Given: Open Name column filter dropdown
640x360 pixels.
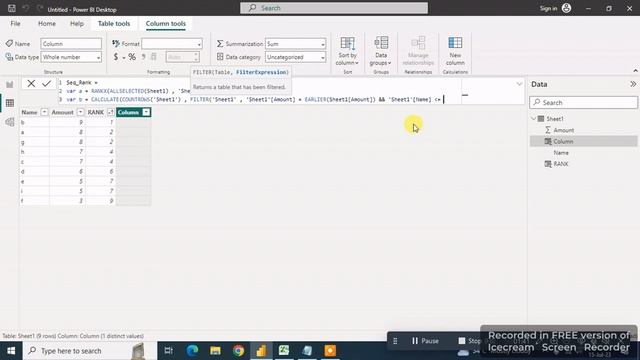Looking at the screenshot, I should [44, 112].
